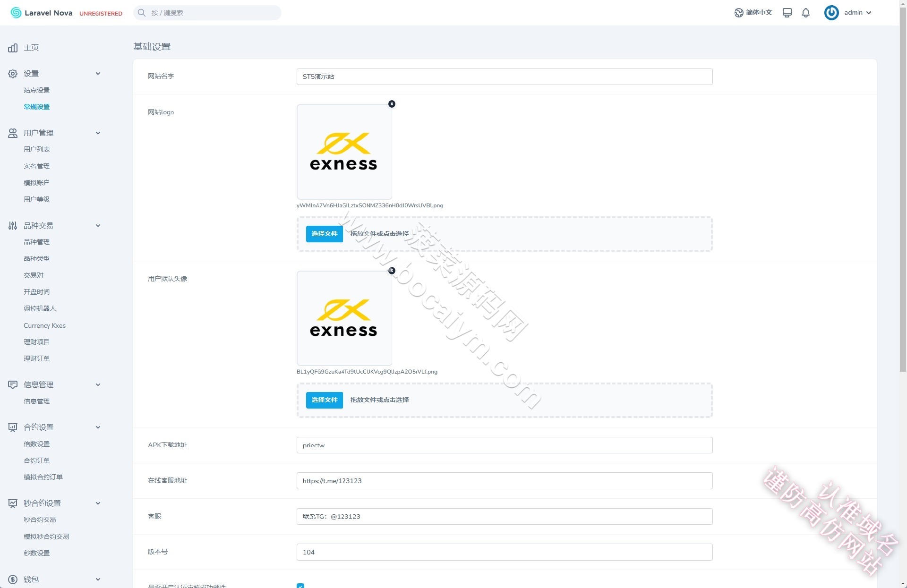Remove the 网站logo image
907x588 pixels.
(392, 104)
